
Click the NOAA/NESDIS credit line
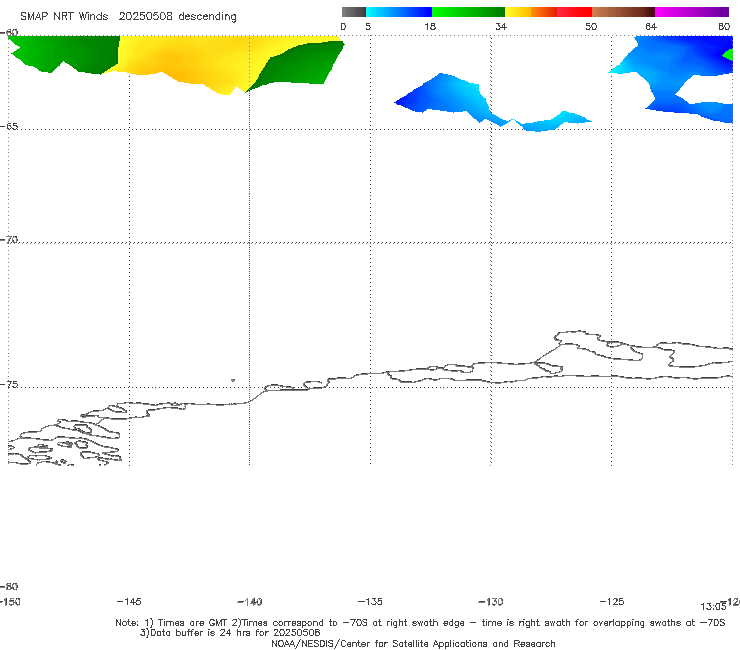(x=413, y=644)
